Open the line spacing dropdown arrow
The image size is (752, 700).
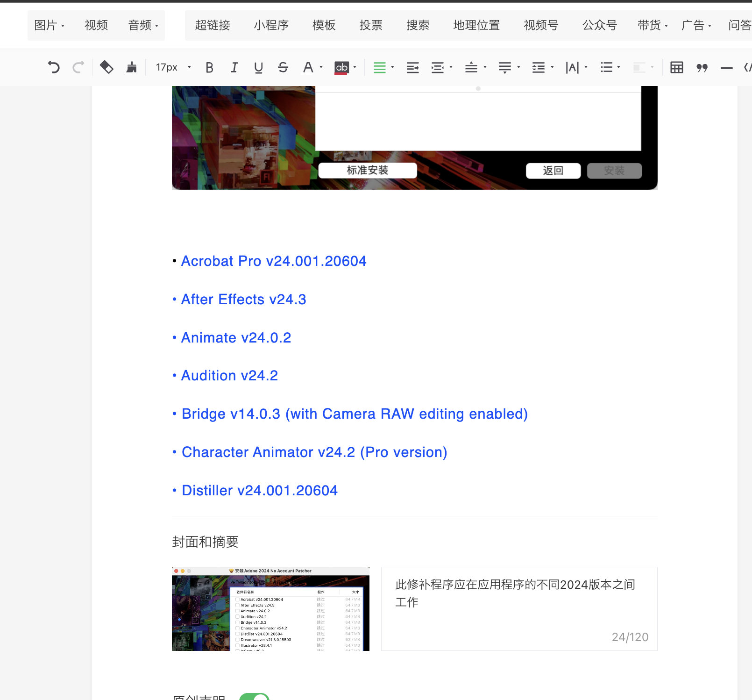(x=552, y=68)
